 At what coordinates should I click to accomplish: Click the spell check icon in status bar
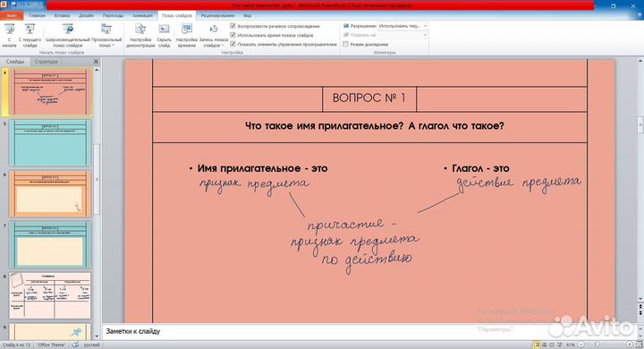pos(75,345)
